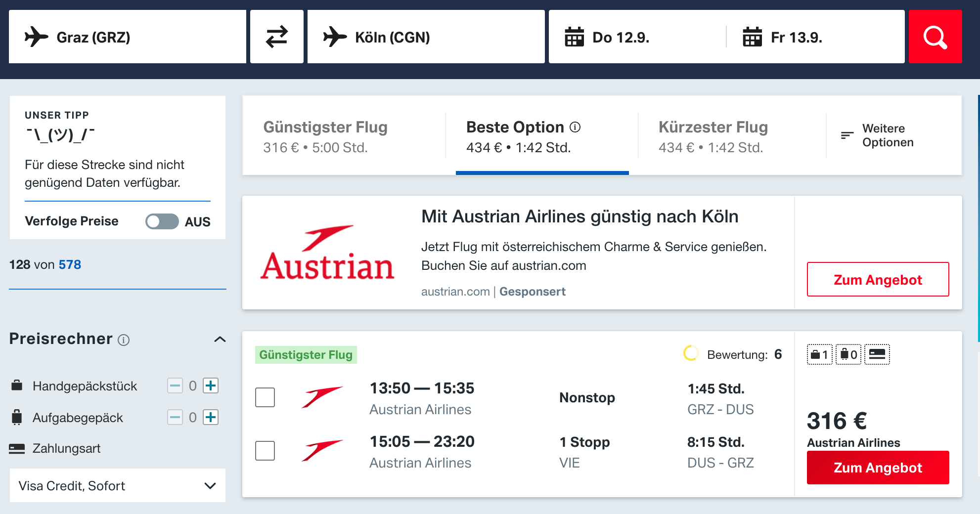This screenshot has height=514, width=980.
Task: Click Zum Angebot button in Austrian ad
Action: point(878,279)
